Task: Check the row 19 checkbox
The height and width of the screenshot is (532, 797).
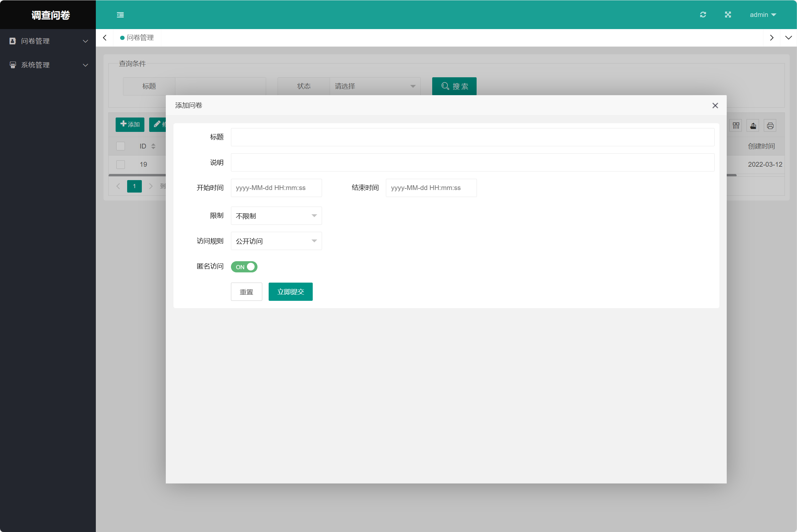Action: coord(120,164)
